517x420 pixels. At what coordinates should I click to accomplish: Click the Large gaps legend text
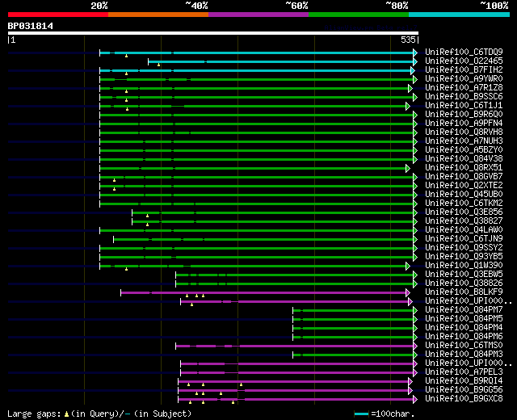point(99,414)
